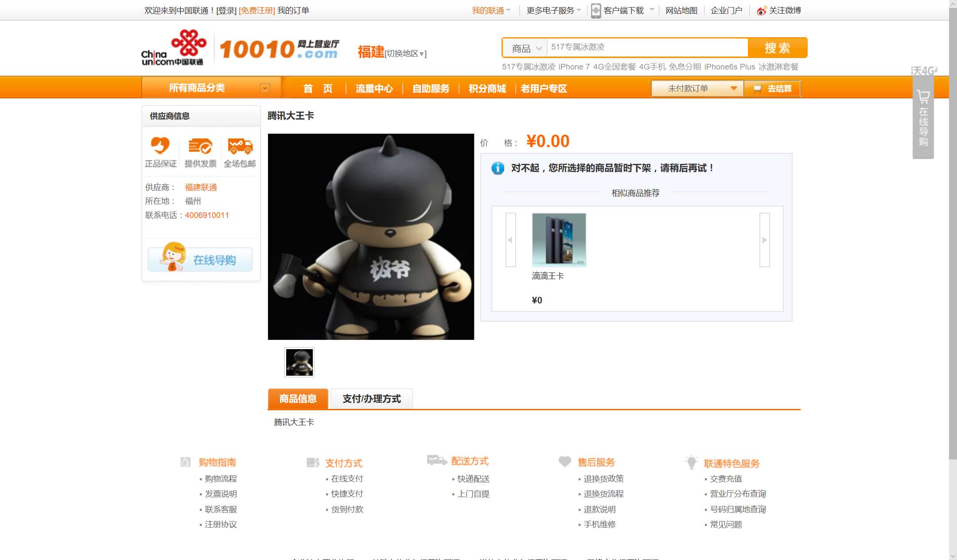The height and width of the screenshot is (560, 957).
Task: Open the 注册协议 footer link
Action: [221, 525]
